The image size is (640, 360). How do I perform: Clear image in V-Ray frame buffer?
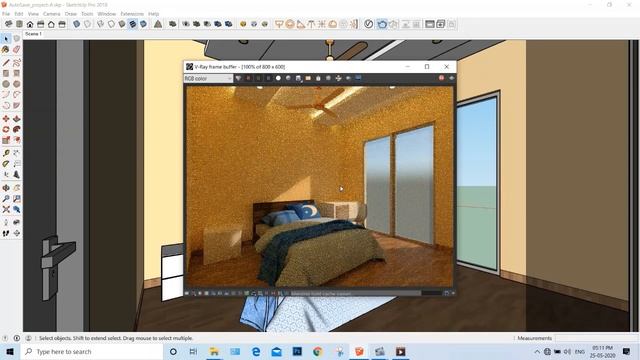318,78
